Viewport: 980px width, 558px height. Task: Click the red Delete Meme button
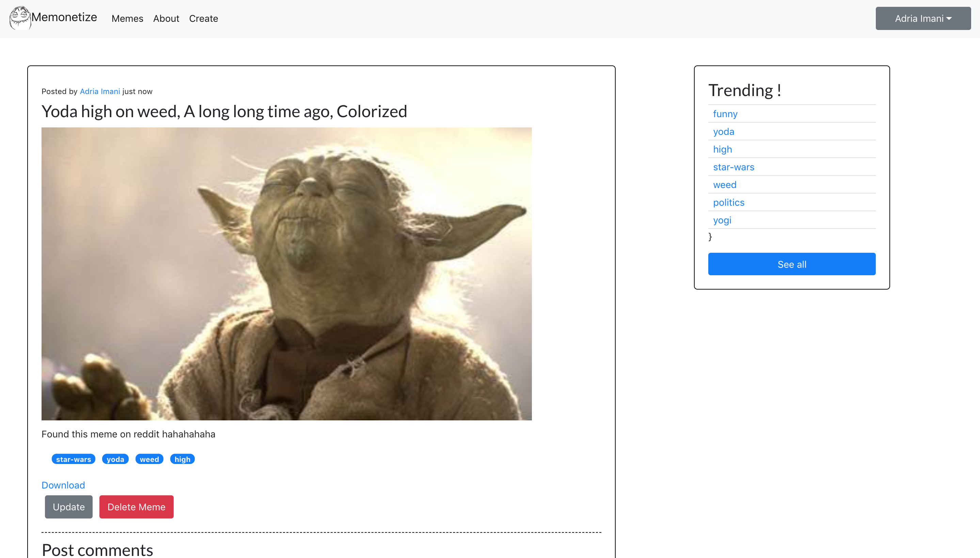point(136,507)
